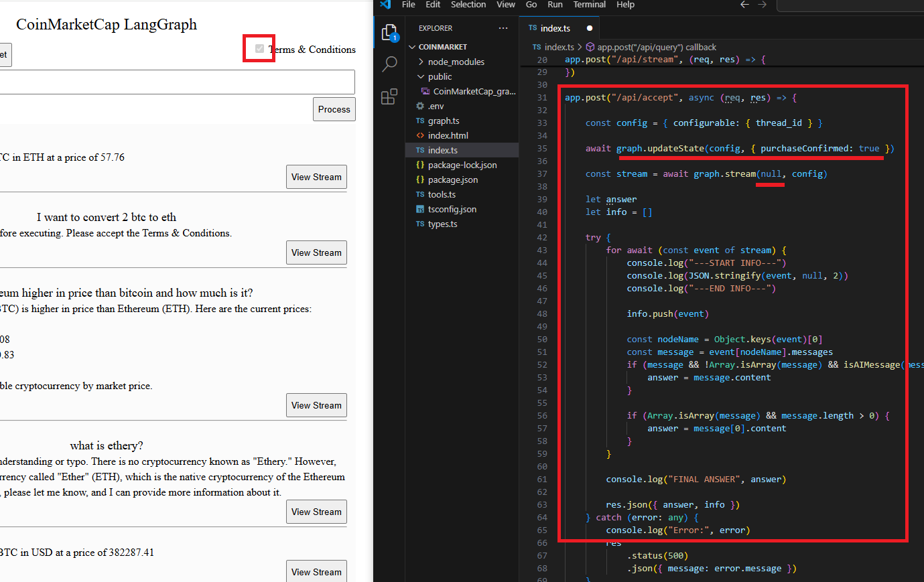Go forward with the right arrow

pos(763,5)
